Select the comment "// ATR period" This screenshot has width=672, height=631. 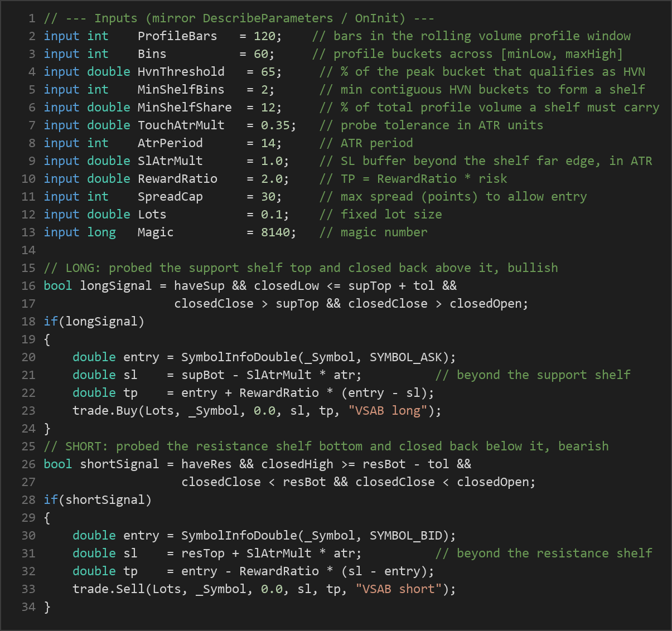click(366, 143)
